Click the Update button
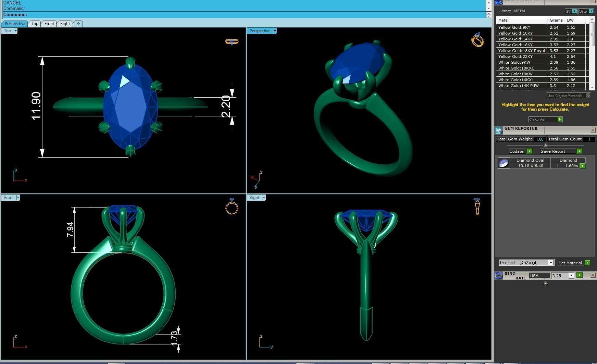This screenshot has width=597, height=364. (x=518, y=151)
